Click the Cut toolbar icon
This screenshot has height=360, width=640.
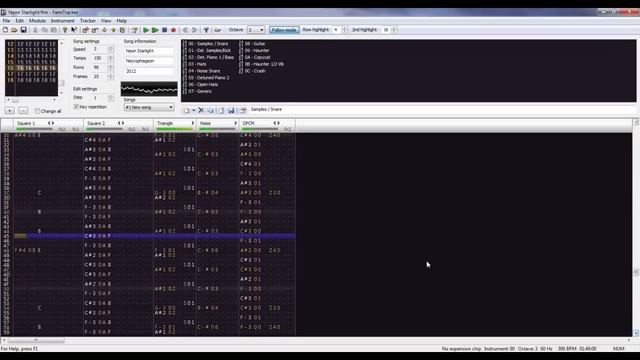tap(35, 30)
